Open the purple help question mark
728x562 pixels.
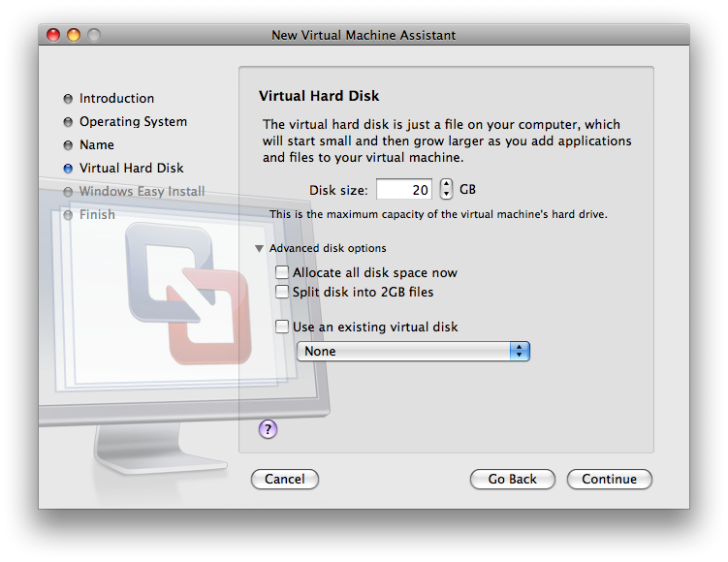point(268,429)
